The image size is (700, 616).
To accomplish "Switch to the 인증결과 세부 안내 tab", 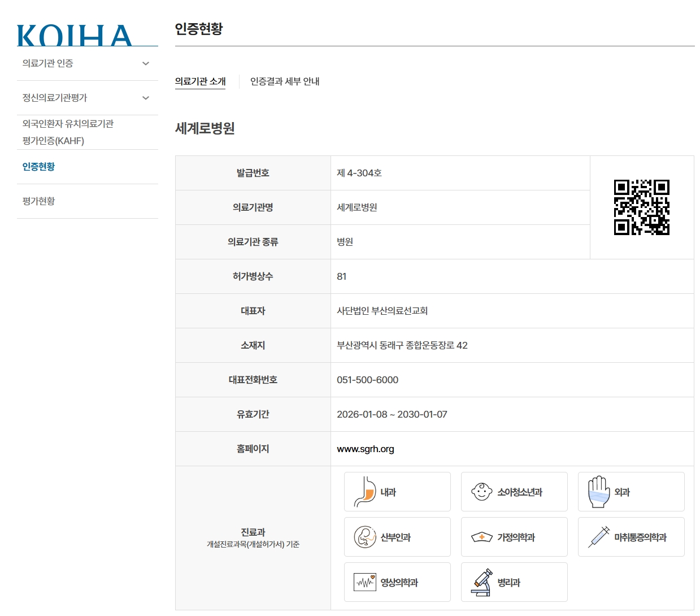I will click(x=285, y=81).
